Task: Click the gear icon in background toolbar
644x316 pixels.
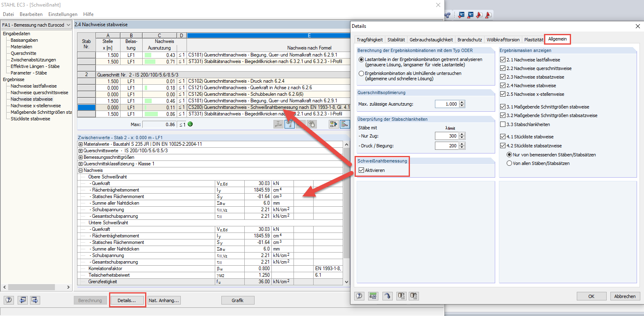Action: point(448,15)
